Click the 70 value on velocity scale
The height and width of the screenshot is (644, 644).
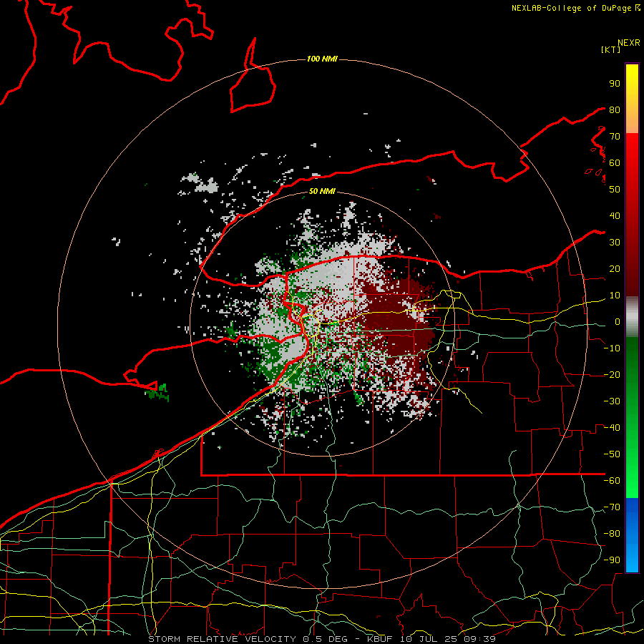(615, 137)
